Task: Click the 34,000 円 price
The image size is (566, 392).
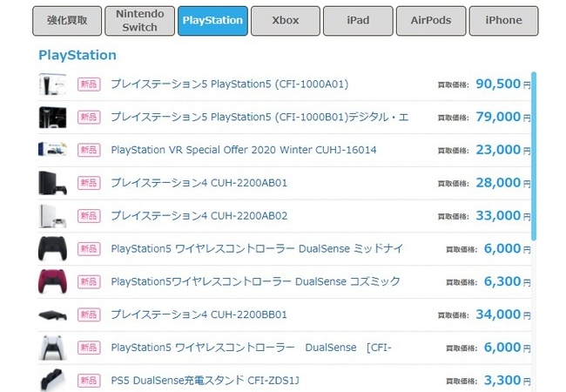Action: pos(503,314)
